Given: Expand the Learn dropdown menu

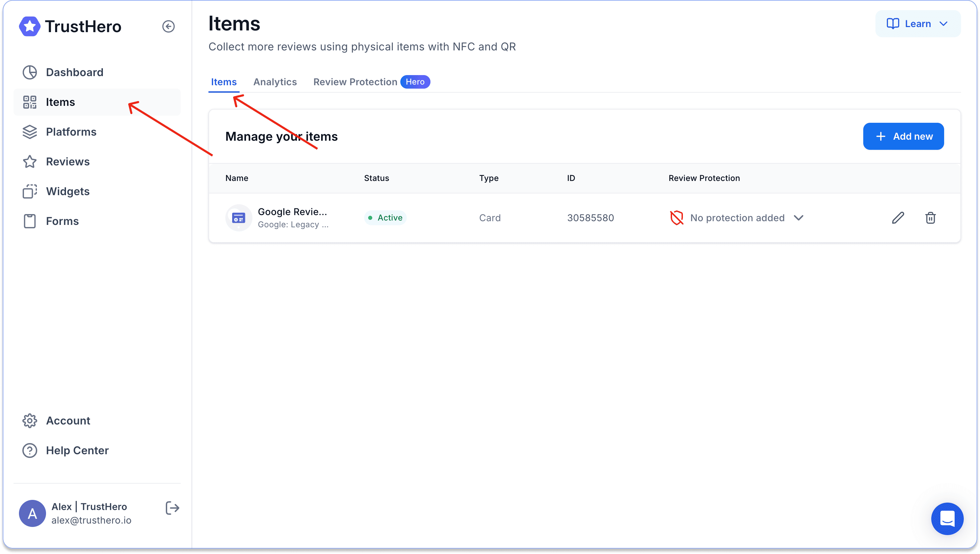Looking at the screenshot, I should 918,24.
